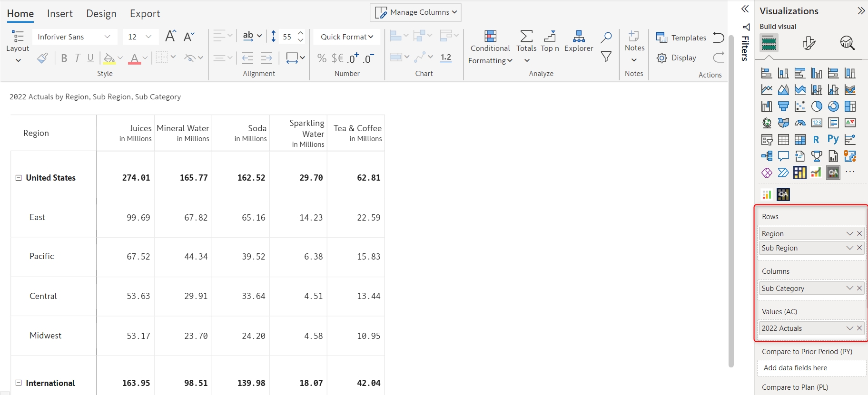This screenshot has height=395, width=868.
Task: Remove the Sub Category field from Columns
Action: pos(859,288)
